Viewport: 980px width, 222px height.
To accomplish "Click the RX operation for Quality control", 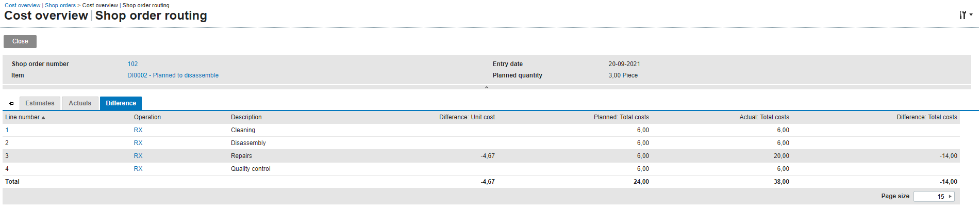I will [138, 169].
